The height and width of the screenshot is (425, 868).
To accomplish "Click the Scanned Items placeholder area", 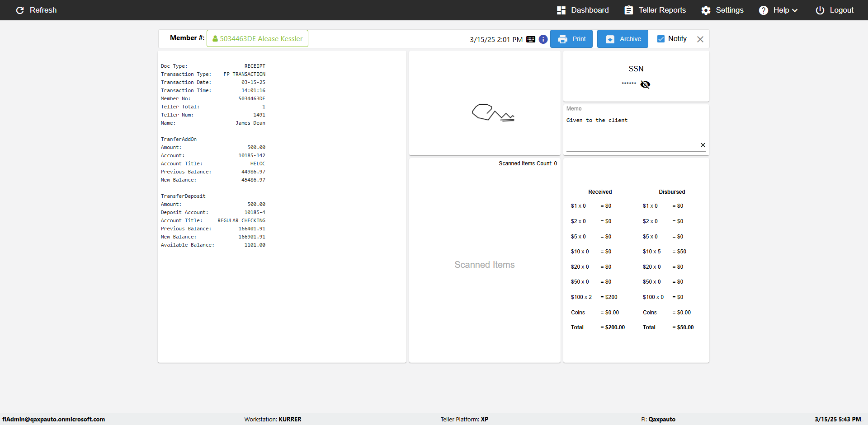I will coord(485,265).
